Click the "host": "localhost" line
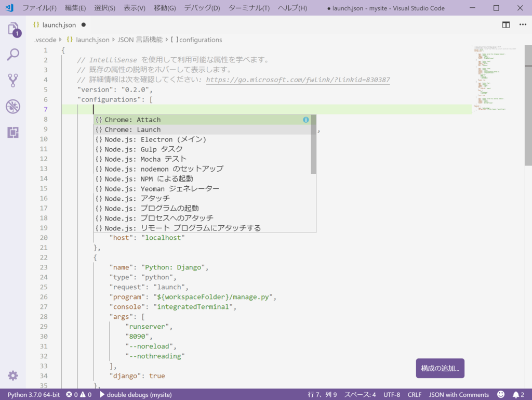 click(147, 238)
